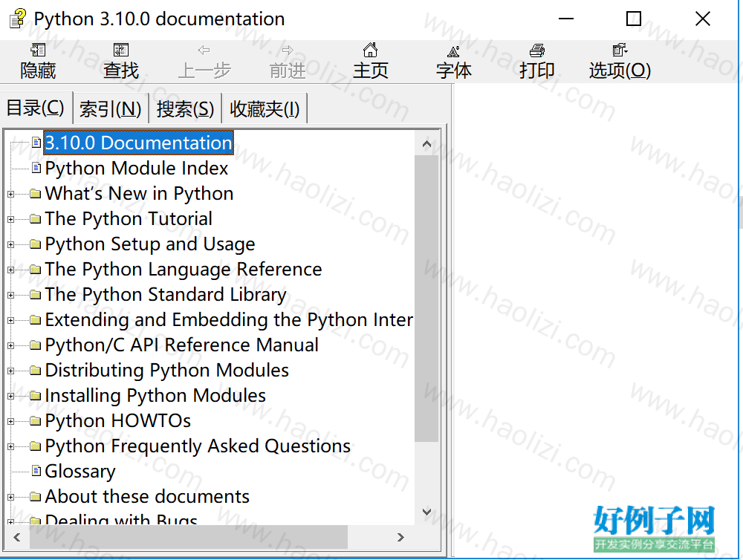Click the help icon in the title bar

coord(18,19)
